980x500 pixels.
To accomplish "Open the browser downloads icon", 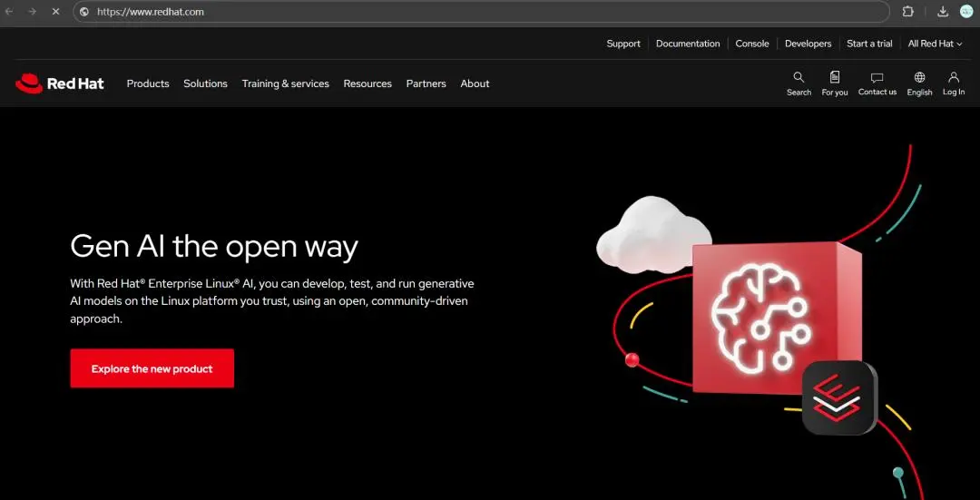I will [943, 11].
